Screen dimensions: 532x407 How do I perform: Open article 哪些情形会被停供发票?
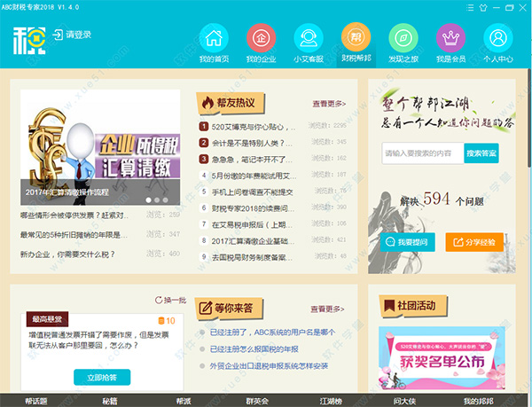tap(74, 215)
